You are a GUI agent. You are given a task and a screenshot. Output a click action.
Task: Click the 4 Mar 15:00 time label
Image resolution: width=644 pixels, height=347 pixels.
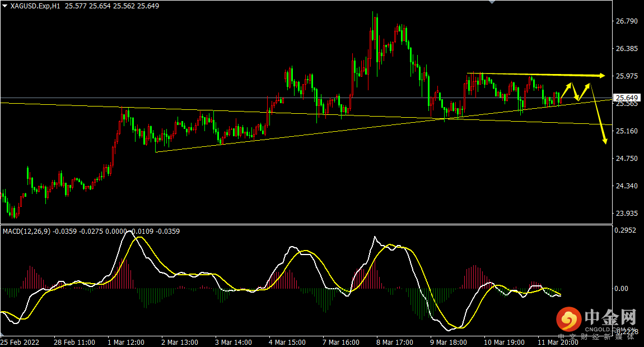287,342
